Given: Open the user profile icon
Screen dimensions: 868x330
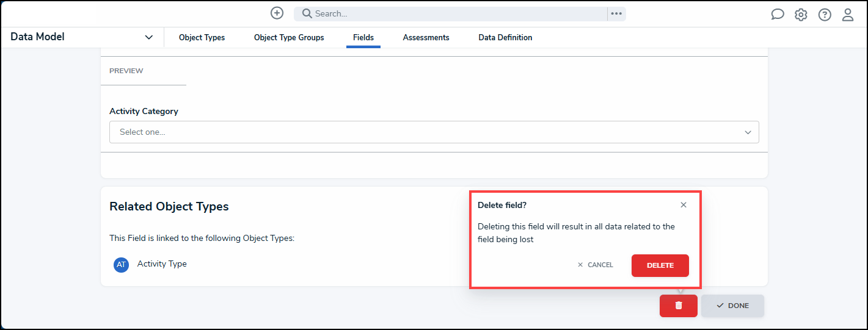Looking at the screenshot, I should tap(848, 15).
